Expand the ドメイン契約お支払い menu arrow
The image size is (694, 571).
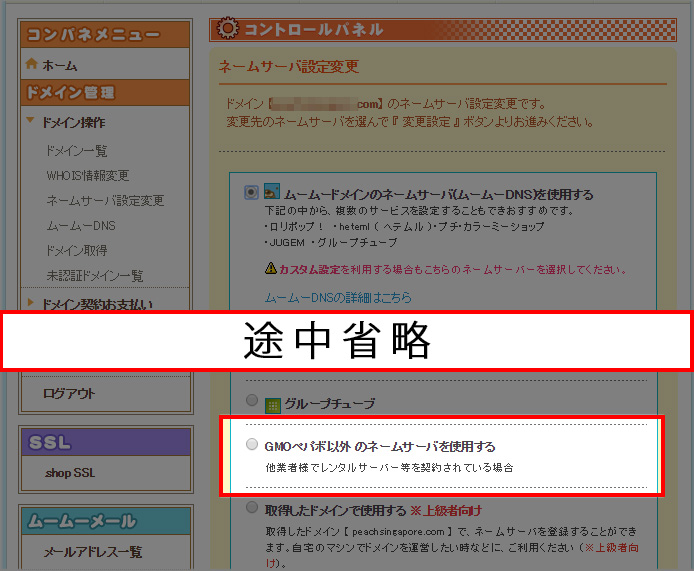(30, 303)
